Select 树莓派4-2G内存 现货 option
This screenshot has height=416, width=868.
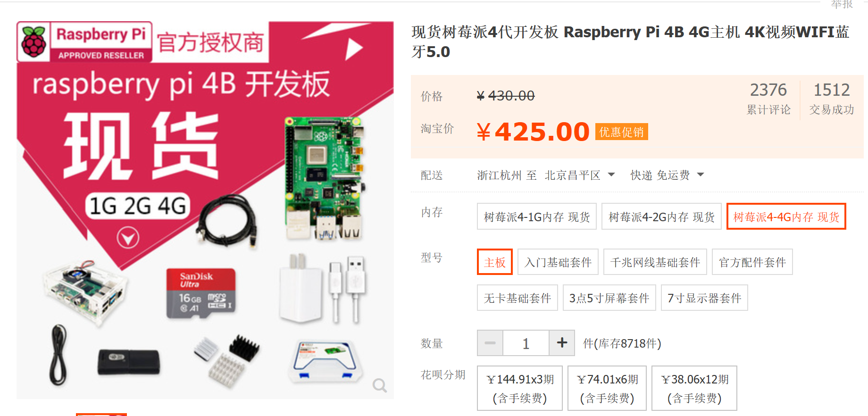point(661,216)
